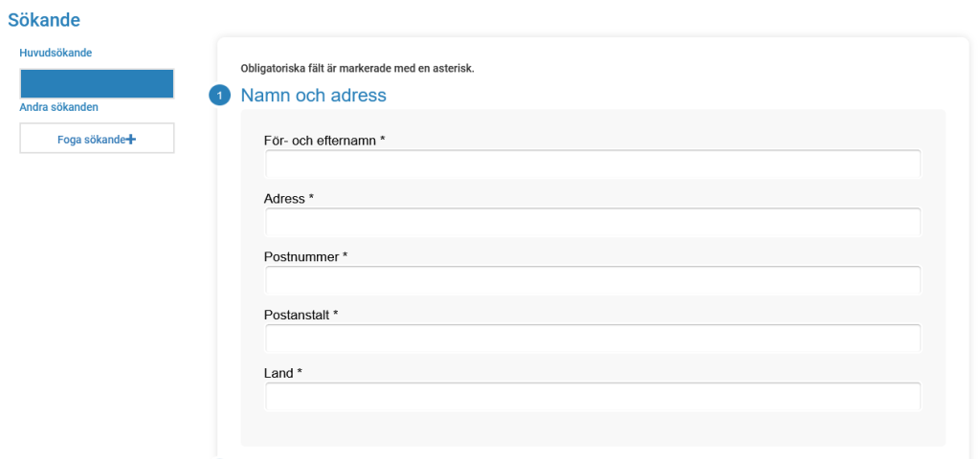Viewport: 980px width, 459px height.
Task: Click the Huvudsökande sidebar label
Action: point(56,53)
